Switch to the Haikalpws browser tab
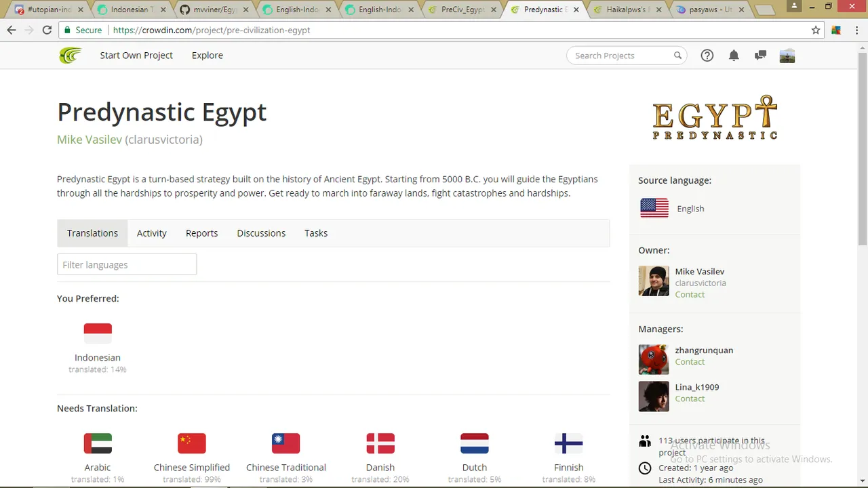868x488 pixels. coord(628,9)
